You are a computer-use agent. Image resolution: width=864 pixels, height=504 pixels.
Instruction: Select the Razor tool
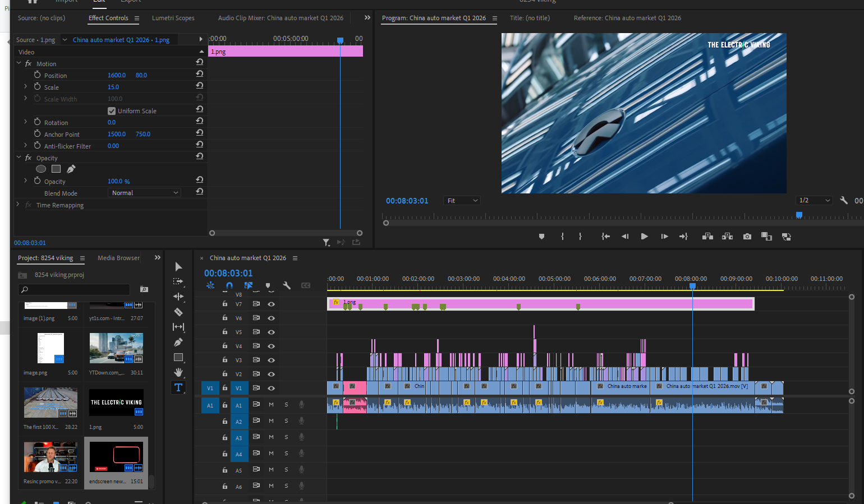178,311
